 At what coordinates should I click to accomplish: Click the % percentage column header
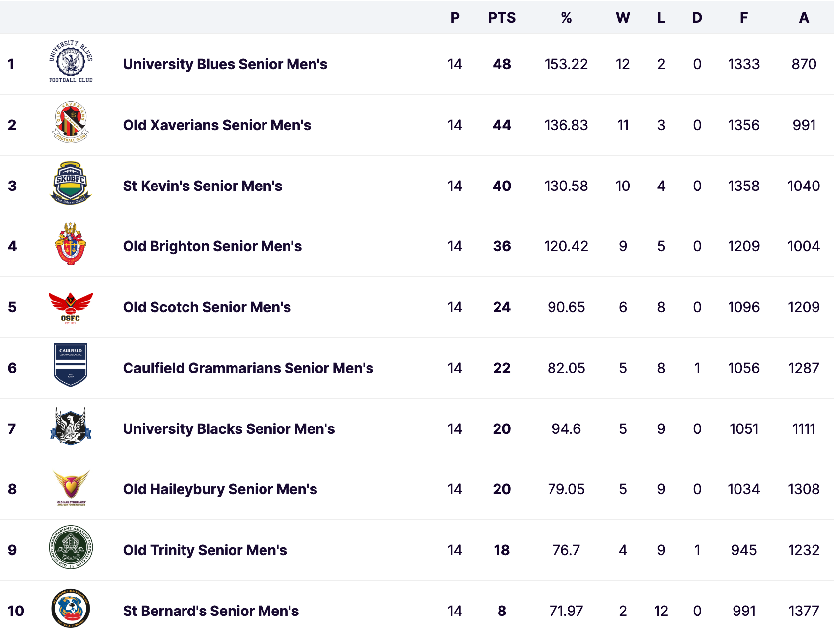pos(566,18)
